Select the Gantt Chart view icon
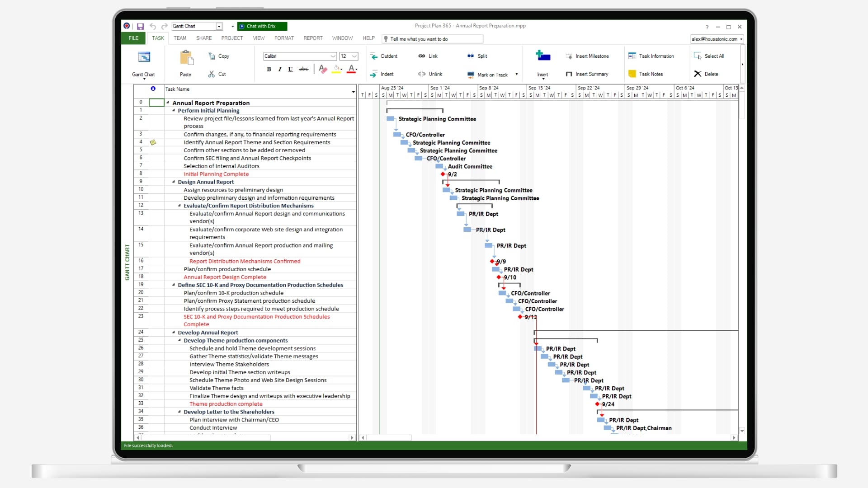This screenshot has height=488, width=868. click(x=144, y=57)
